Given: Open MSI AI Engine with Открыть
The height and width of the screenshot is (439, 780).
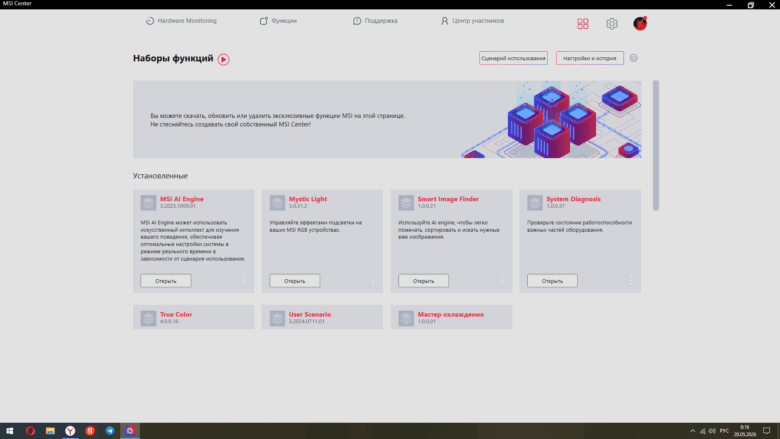Looking at the screenshot, I should pyautogui.click(x=166, y=281).
